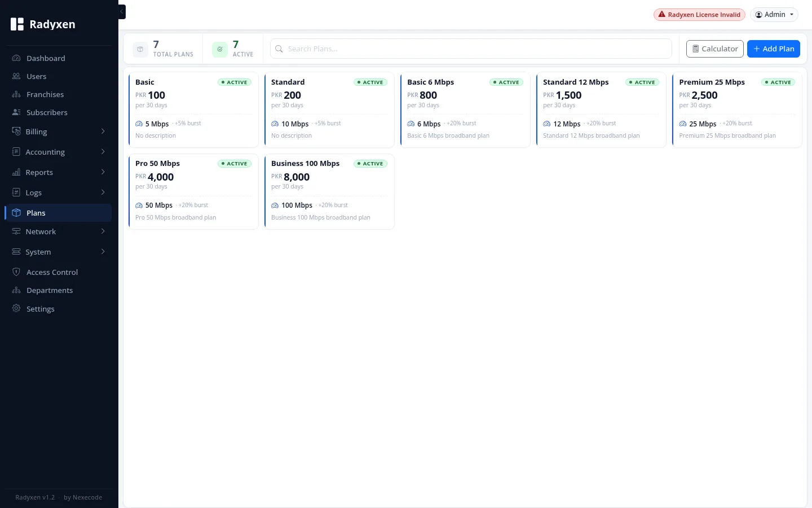Image resolution: width=812 pixels, height=508 pixels.
Task: Expand the Logs submenu chevron
Action: click(103, 192)
